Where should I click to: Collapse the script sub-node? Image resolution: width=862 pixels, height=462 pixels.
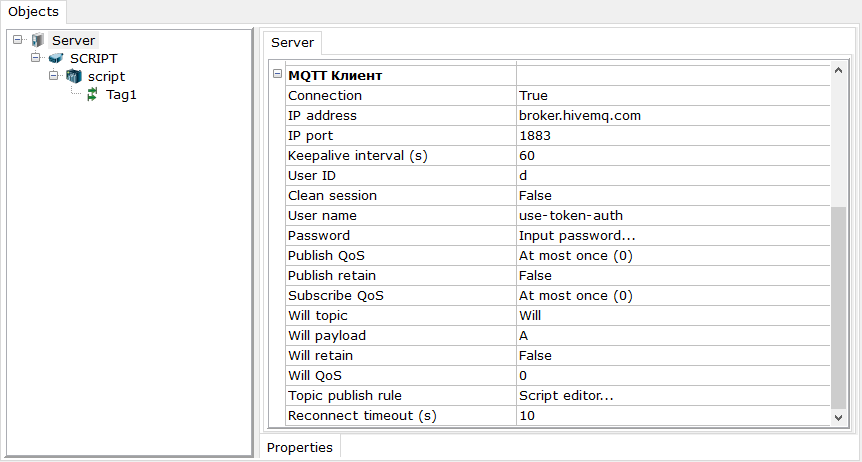tap(53, 75)
